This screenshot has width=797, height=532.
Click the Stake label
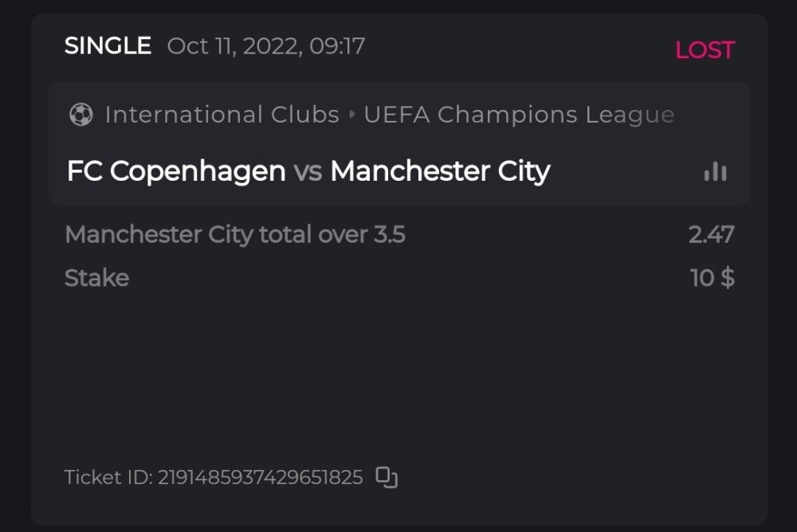pos(96,278)
